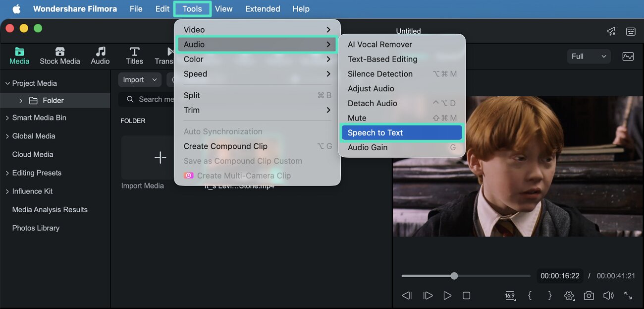Open the View menu
The width and height of the screenshot is (644, 309).
point(223,9)
